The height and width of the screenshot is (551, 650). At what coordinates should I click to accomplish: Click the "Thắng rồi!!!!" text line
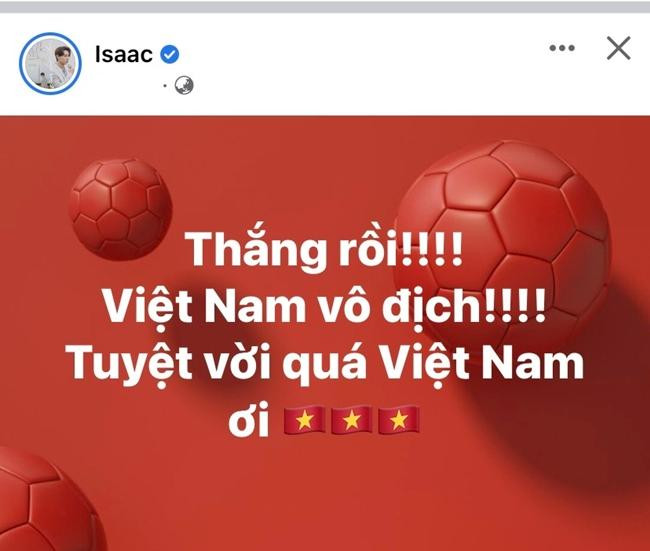click(x=324, y=249)
